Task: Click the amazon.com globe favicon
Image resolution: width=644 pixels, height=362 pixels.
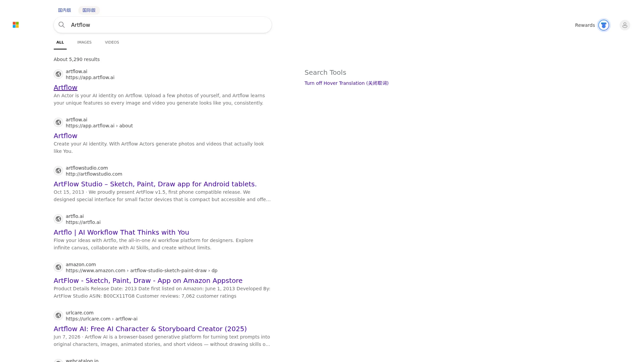Action: tap(58, 267)
